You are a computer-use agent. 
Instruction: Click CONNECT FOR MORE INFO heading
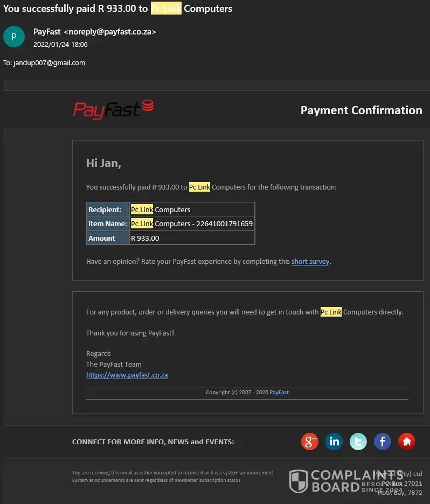(x=153, y=442)
